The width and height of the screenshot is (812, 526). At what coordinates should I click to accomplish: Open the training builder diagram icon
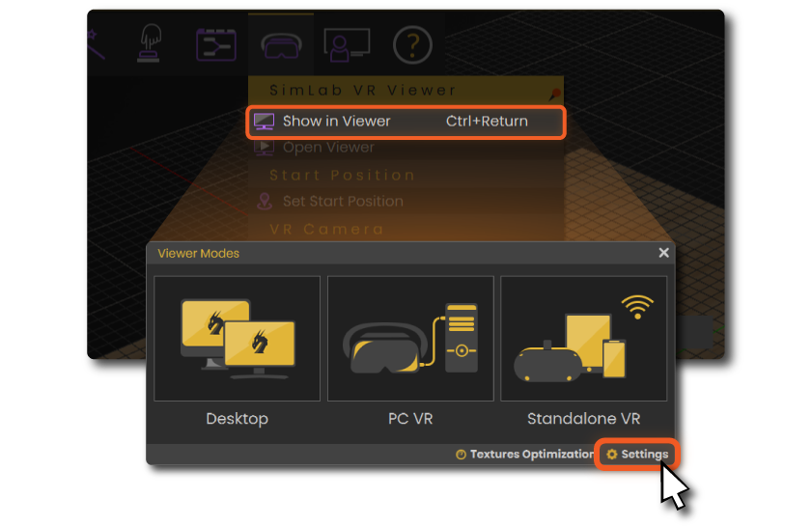coord(216,45)
